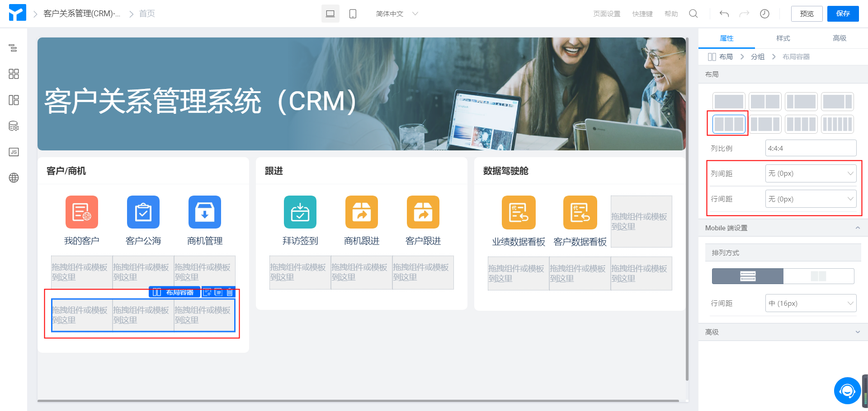Switch to the 属性 tab
Viewport: 868px width, 411px height.
tap(726, 38)
